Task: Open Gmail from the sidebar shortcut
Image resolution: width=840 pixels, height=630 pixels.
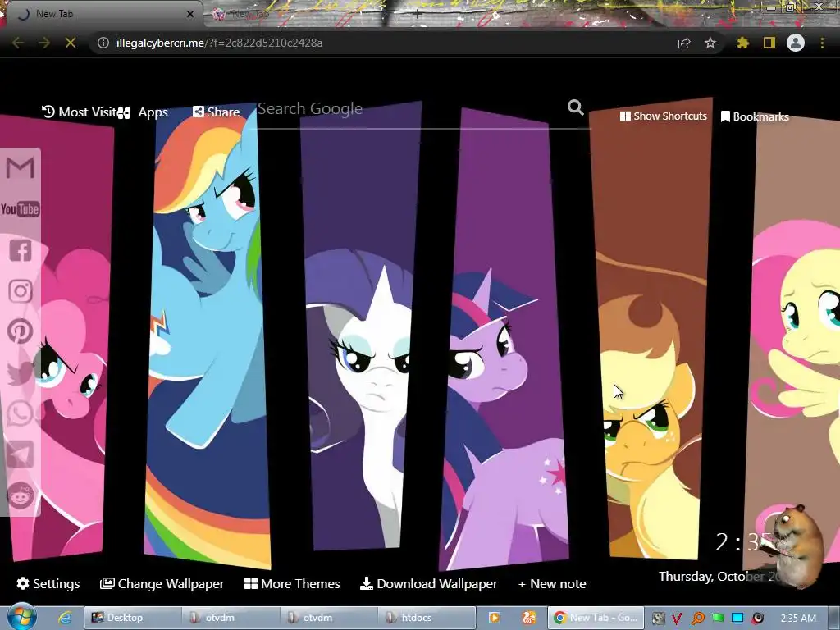Action: coord(21,168)
